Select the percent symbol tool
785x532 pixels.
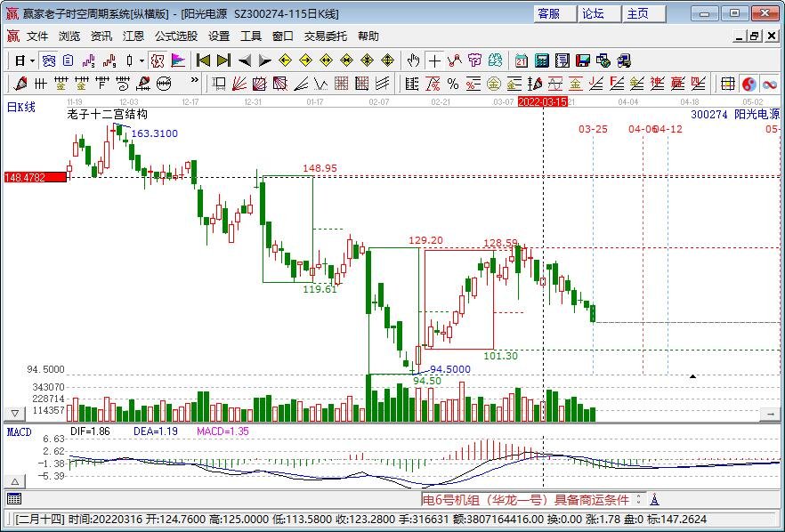click(452, 84)
